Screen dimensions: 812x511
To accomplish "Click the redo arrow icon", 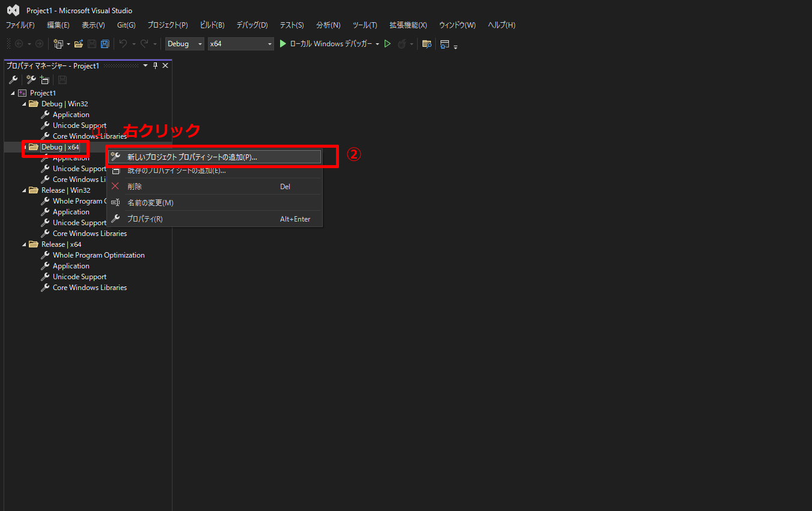I will [144, 44].
